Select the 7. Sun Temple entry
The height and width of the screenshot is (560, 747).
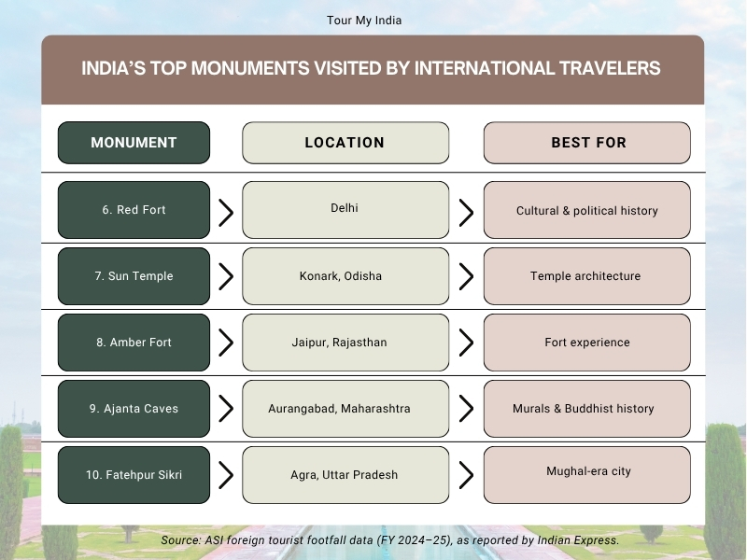click(134, 276)
